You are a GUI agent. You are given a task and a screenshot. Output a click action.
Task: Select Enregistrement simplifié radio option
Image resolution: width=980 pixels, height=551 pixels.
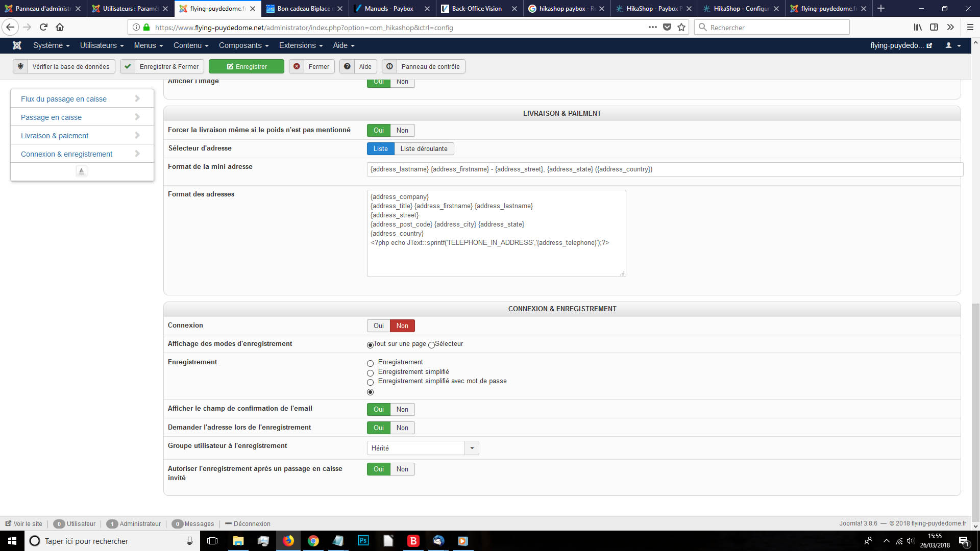tap(371, 373)
